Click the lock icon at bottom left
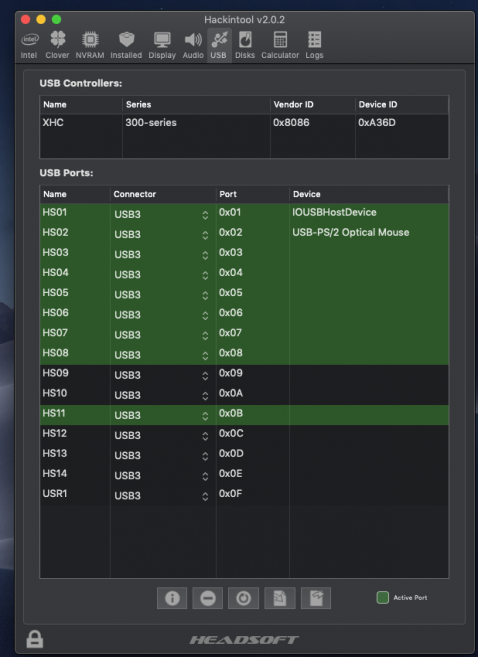Image resolution: width=478 pixels, height=657 pixels. (x=35, y=639)
